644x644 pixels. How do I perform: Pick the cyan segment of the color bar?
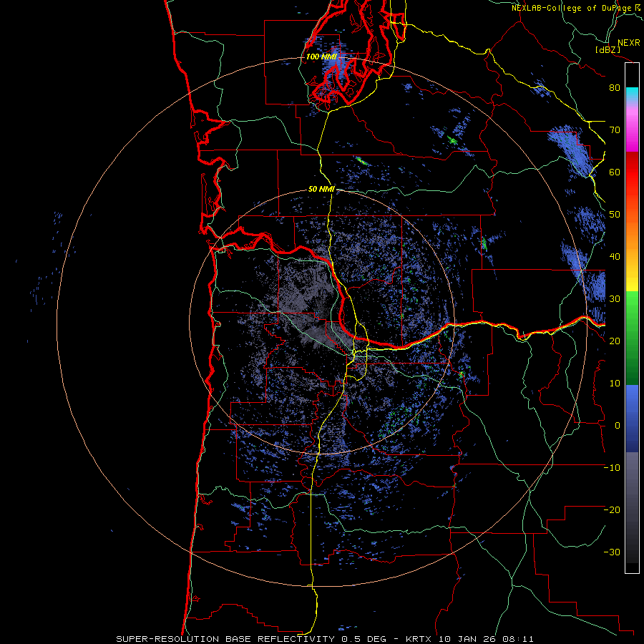632,94
